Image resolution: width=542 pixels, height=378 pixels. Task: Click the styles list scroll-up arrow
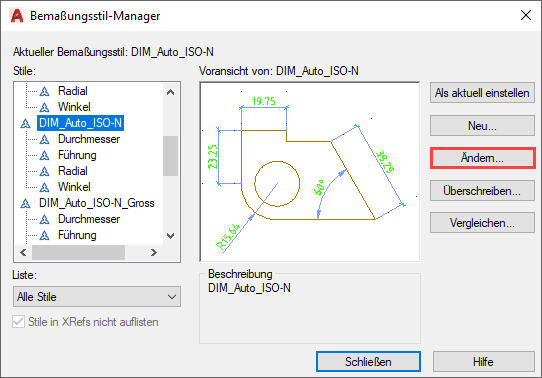pyautogui.click(x=170, y=92)
